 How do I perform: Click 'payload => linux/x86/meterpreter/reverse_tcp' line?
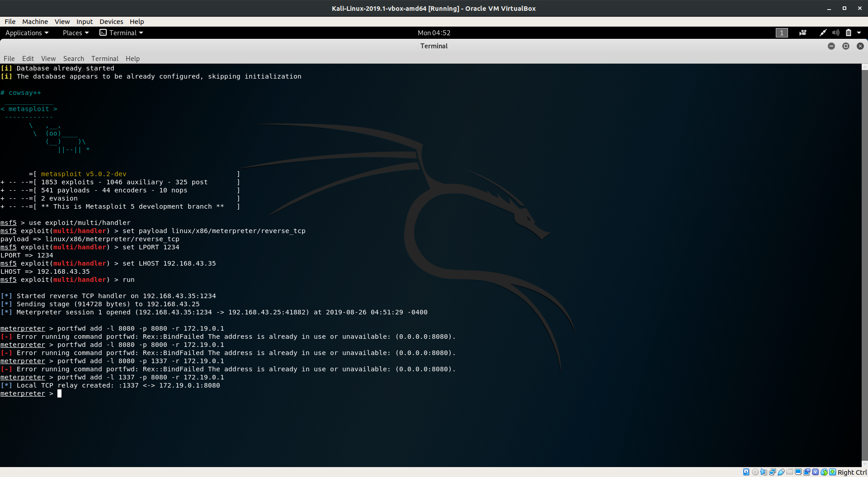90,239
